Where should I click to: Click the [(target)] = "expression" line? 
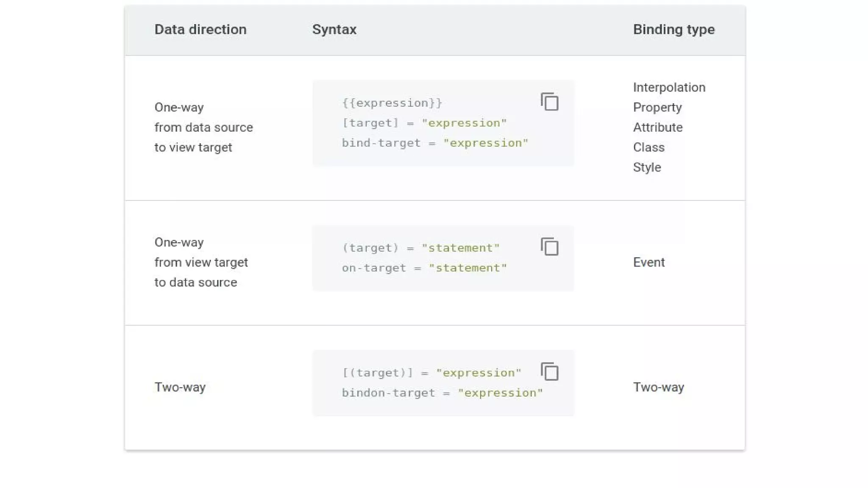[431, 373]
